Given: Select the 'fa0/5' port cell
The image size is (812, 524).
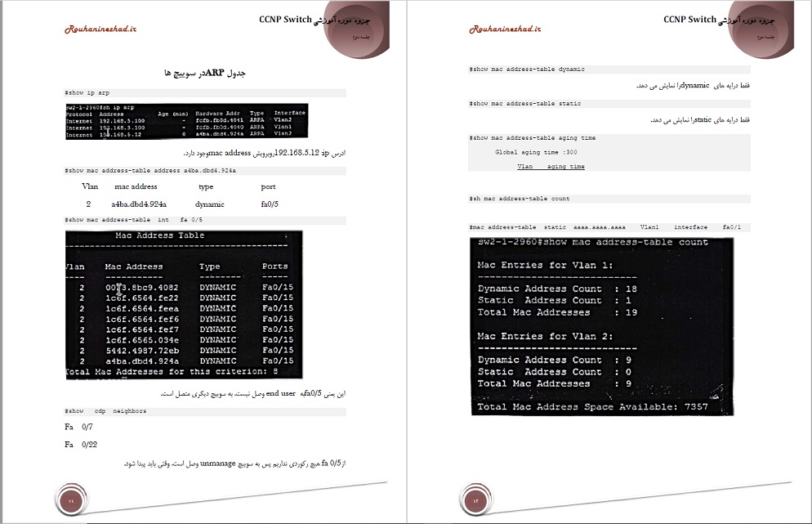Looking at the screenshot, I should coord(270,204).
